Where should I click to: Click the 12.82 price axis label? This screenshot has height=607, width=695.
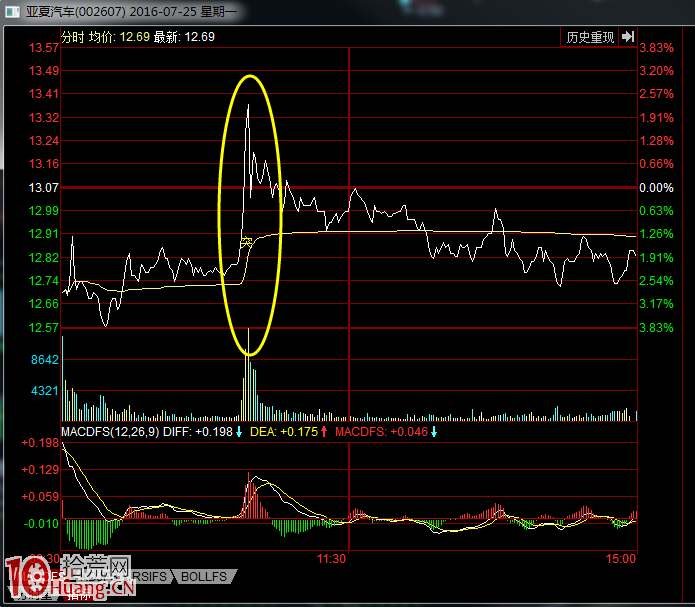pos(43,258)
